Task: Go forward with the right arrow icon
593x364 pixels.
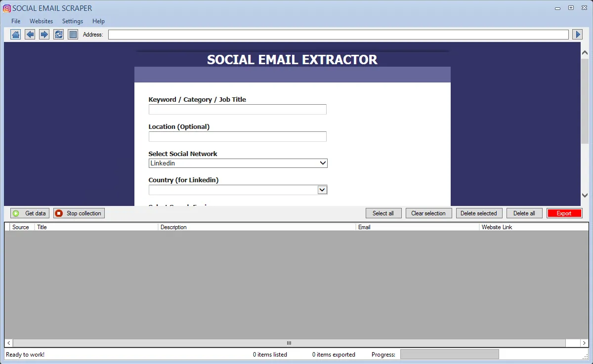Action: pyautogui.click(x=44, y=35)
